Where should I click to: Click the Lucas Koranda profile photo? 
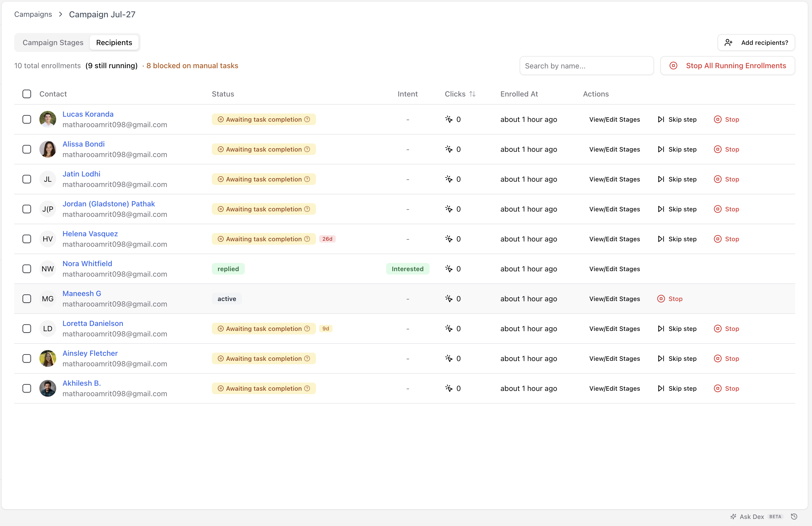48,119
